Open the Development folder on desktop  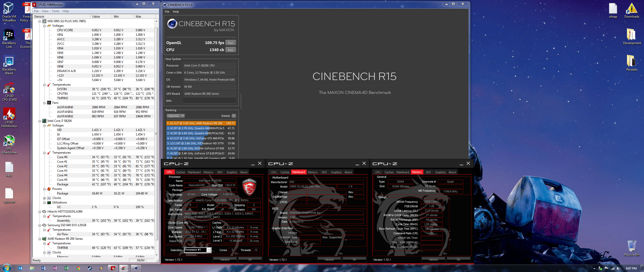tap(632, 37)
